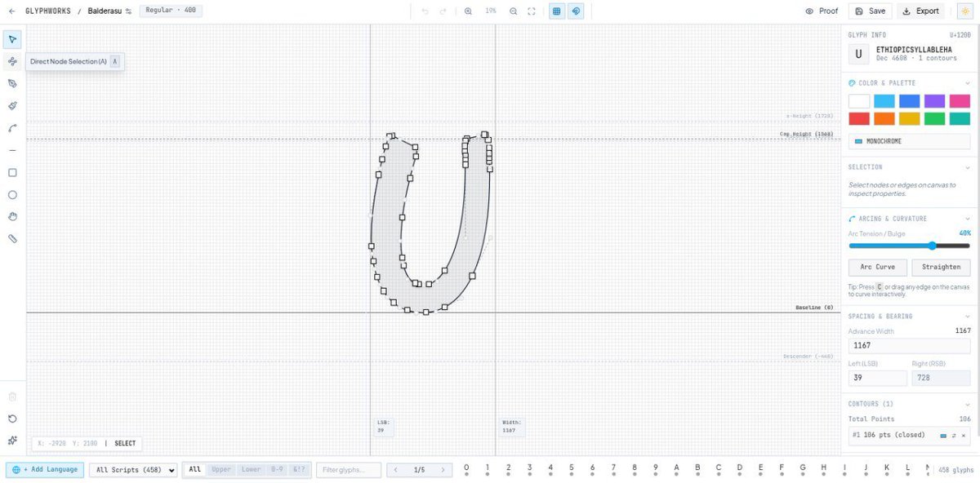
Task: Toggle the Proof preview mode
Action: click(822, 11)
